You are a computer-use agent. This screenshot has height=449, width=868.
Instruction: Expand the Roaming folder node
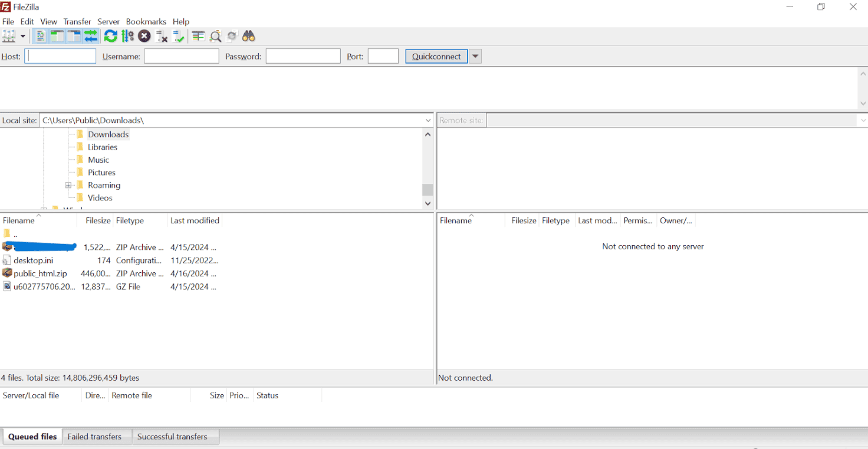pyautogui.click(x=68, y=185)
